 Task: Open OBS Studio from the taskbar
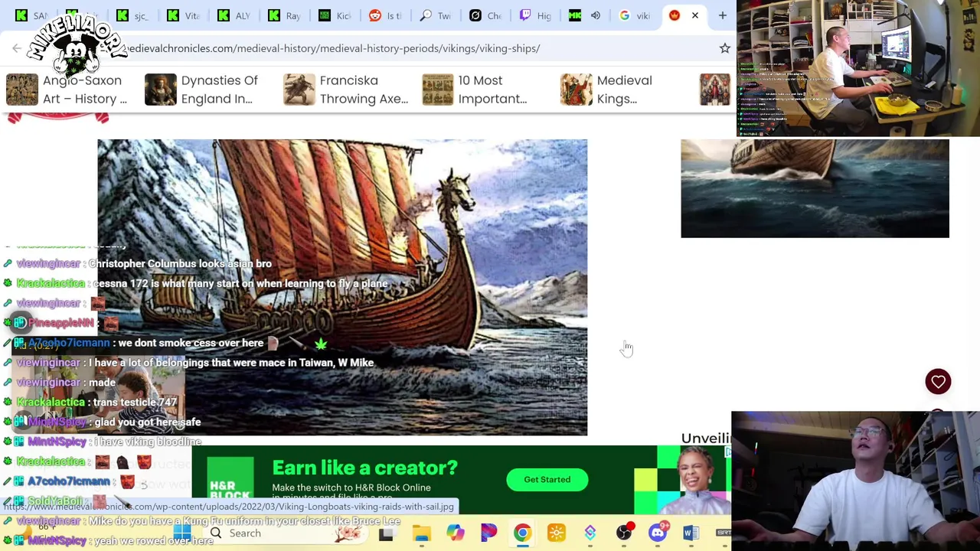click(624, 533)
